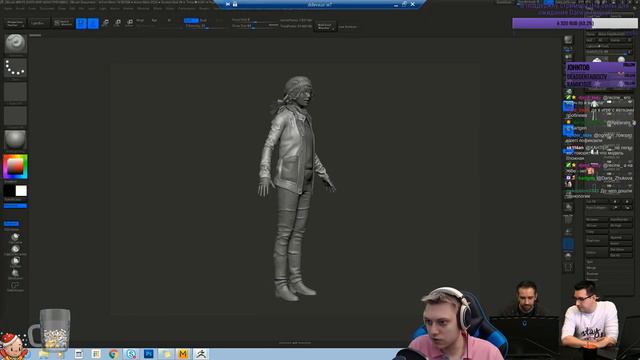Screen dimensions: 640x360
Task: Pick a color in the color picker square
Action: (x=15, y=166)
